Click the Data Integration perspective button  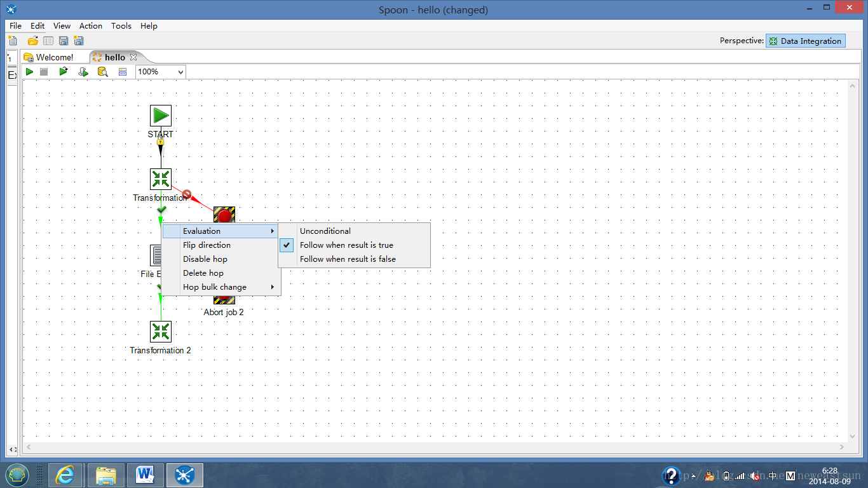point(806,41)
